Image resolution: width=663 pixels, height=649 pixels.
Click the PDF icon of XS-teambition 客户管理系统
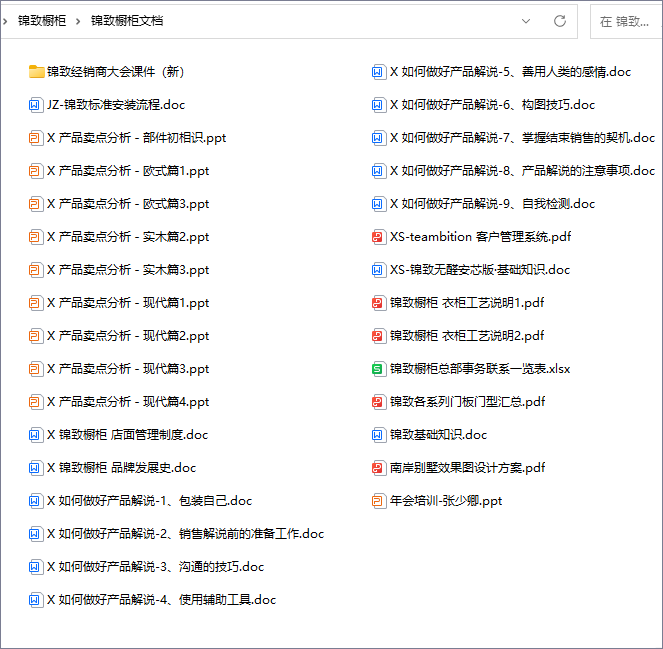pyautogui.click(x=378, y=237)
